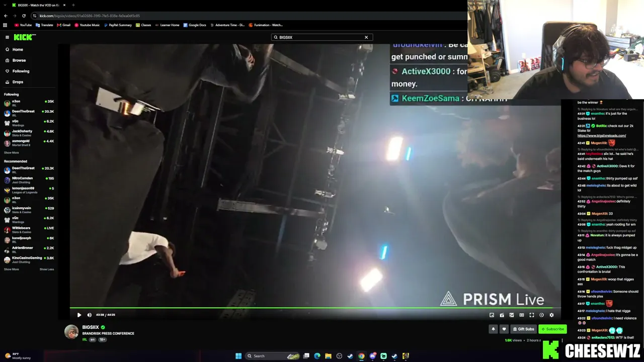Open the Classes bookmark

coord(143,25)
